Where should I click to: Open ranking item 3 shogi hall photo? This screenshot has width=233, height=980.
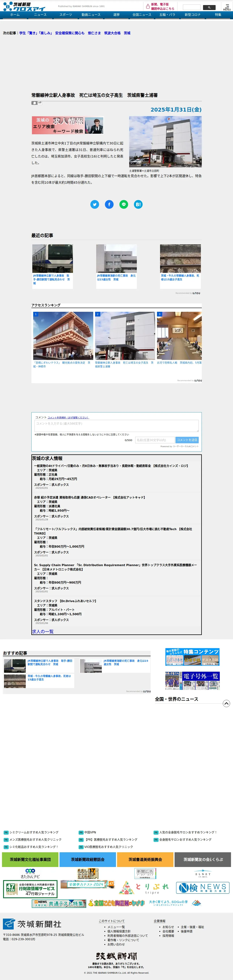click(179, 336)
